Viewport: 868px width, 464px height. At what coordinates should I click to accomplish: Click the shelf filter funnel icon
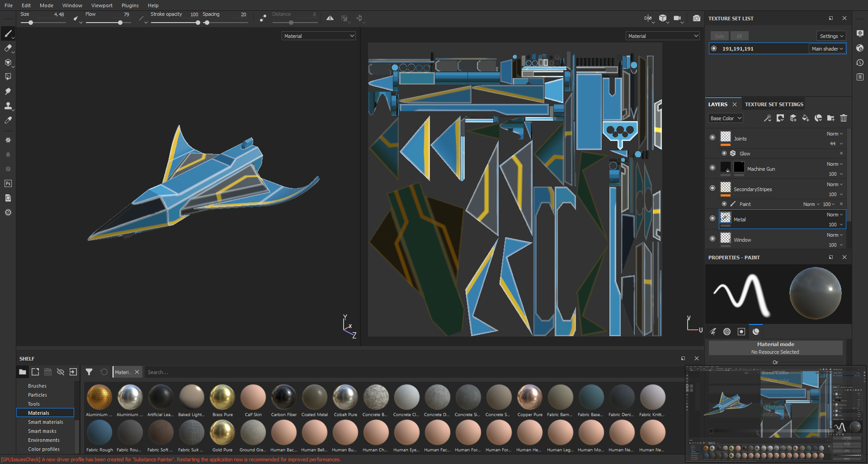(89, 372)
